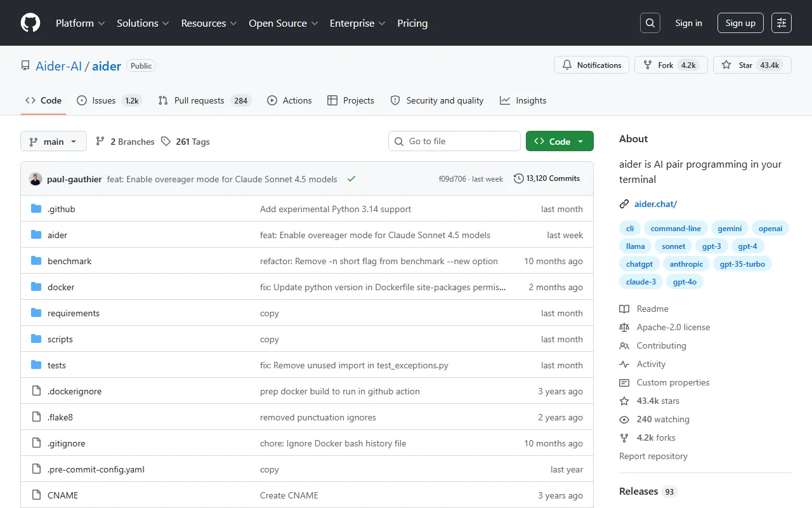Screen dimensions: 812x508
Task: Open search with the magnifier icon
Action: point(650,23)
